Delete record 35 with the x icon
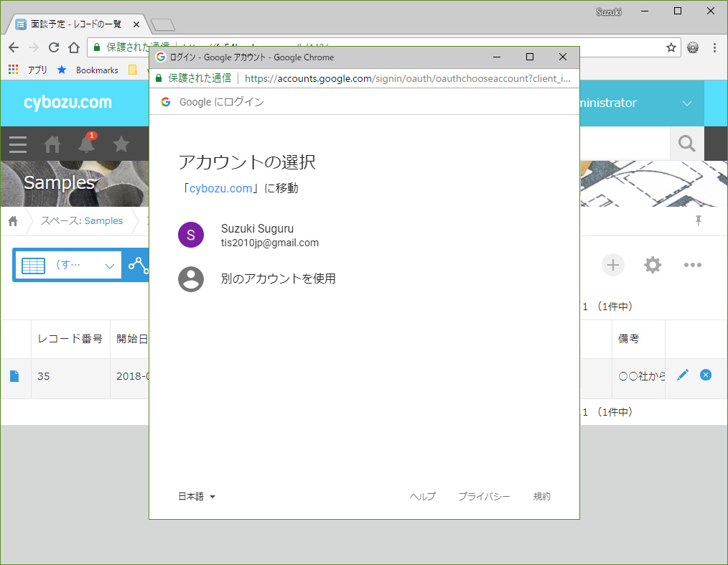Screen dimensions: 728x565 705,375
